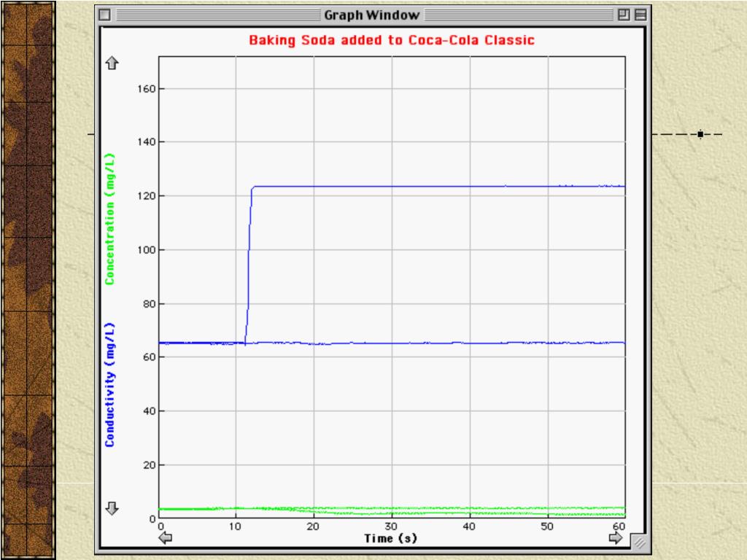This screenshot has height=560, width=747.
Task: Click the 40 y-axis tick value
Action: click(149, 411)
